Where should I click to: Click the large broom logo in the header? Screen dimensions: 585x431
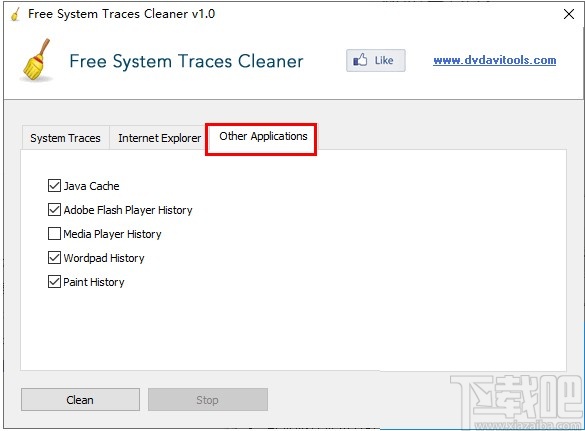(x=36, y=60)
